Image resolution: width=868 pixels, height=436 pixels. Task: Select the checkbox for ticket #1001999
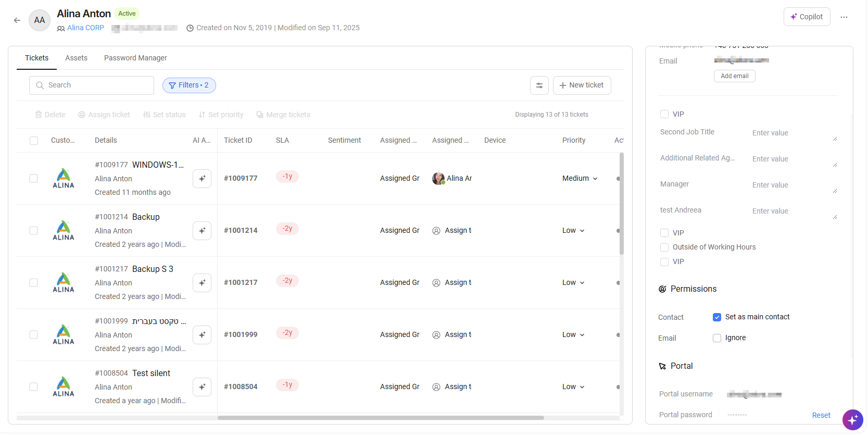click(x=34, y=334)
